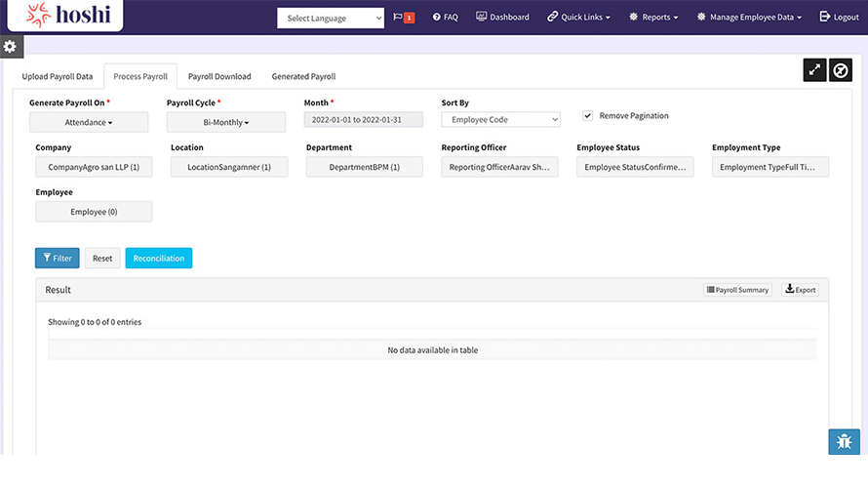Switch to Upload Payroll Data tab
This screenshot has width=868, height=488.
coord(58,76)
